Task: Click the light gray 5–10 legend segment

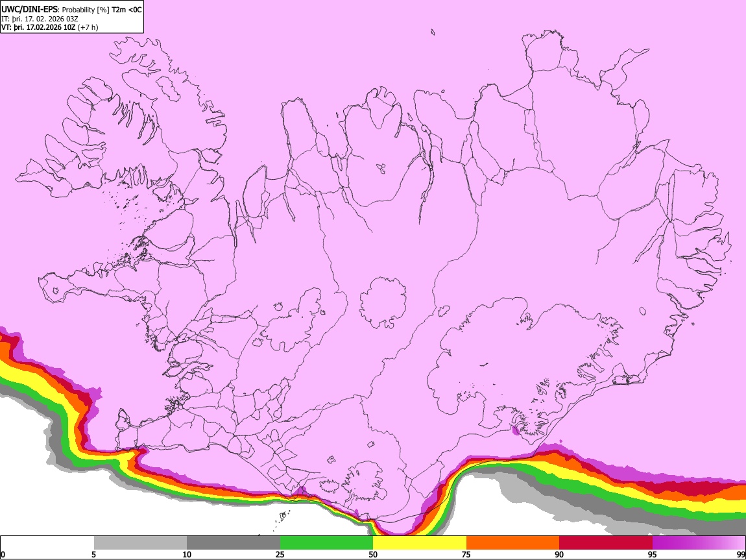Action: (x=140, y=543)
